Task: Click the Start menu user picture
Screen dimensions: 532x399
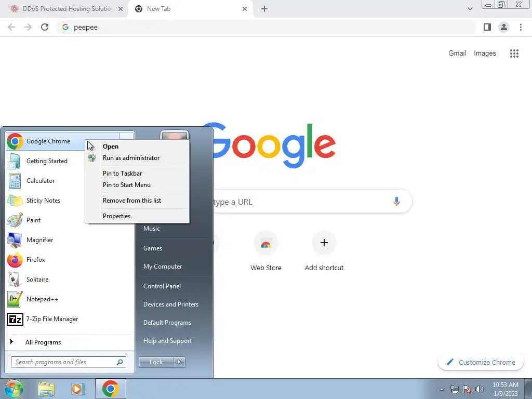Action: tap(175, 136)
